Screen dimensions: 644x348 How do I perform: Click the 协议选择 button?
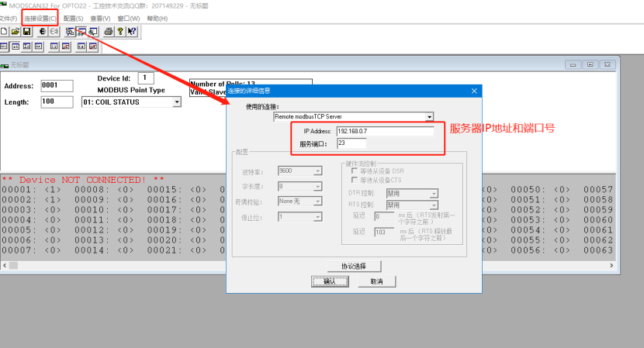[x=352, y=266]
